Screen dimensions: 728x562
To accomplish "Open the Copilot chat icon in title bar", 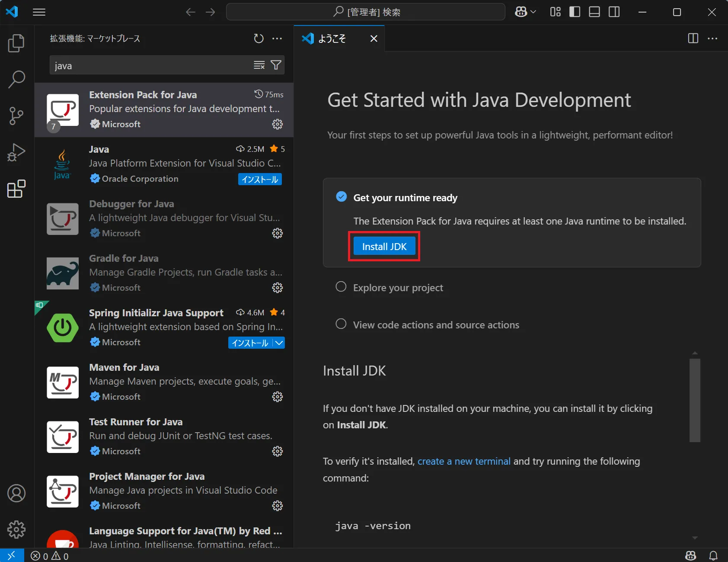I will point(521,12).
